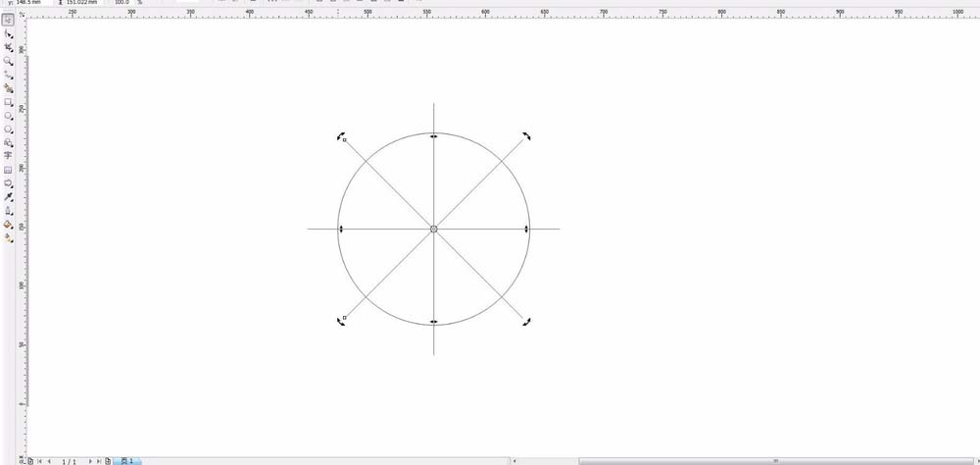This screenshot has width=980, height=465.
Task: Click the ruler origin corner box
Action: (x=21, y=13)
